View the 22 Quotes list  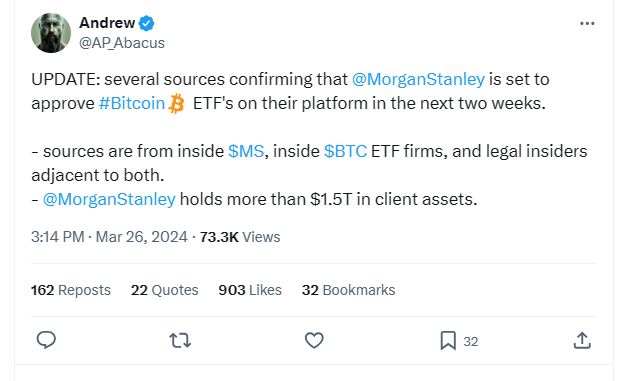[x=164, y=290]
